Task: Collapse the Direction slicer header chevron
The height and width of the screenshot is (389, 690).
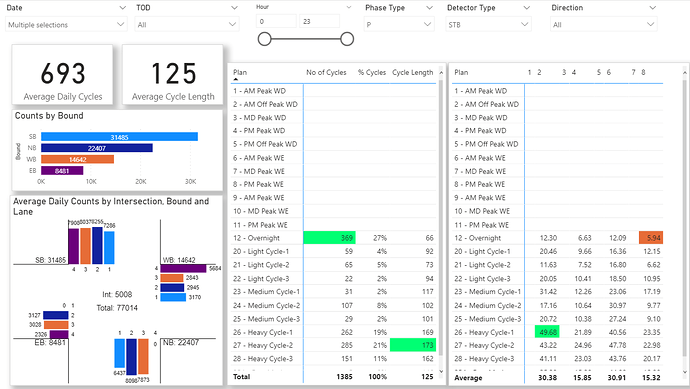Action: [x=653, y=8]
